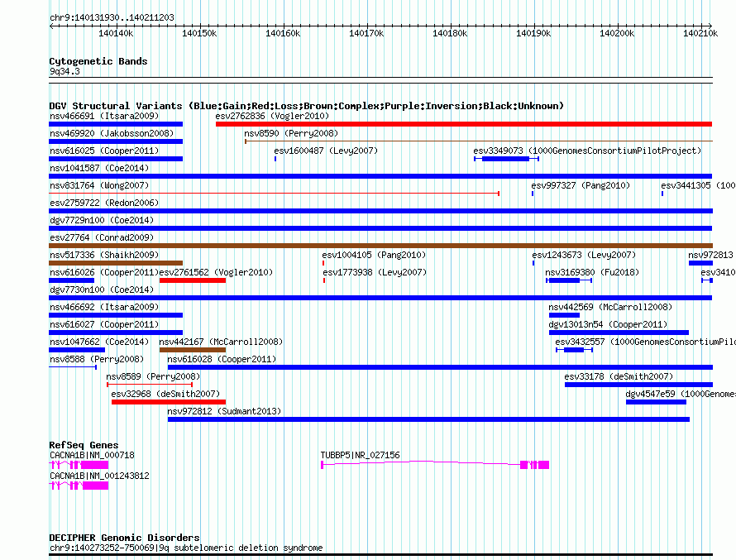Click the nsv1041587 (Coe2014) label

(x=99, y=168)
